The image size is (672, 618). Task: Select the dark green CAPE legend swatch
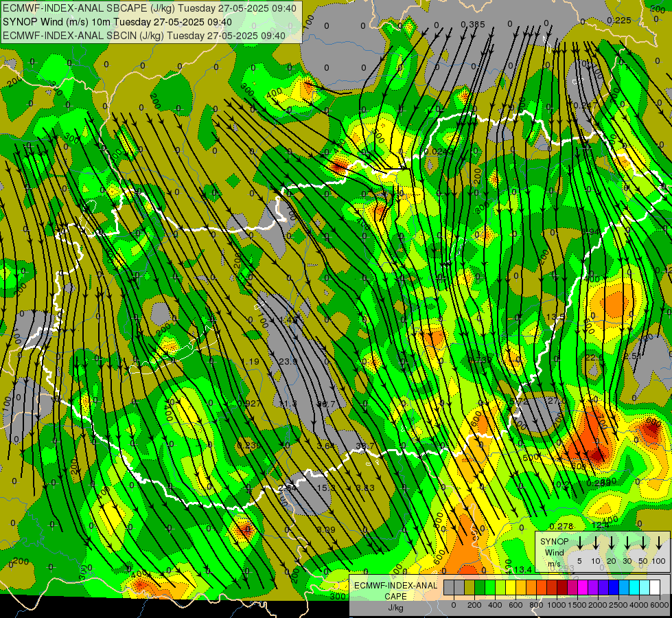[480, 587]
